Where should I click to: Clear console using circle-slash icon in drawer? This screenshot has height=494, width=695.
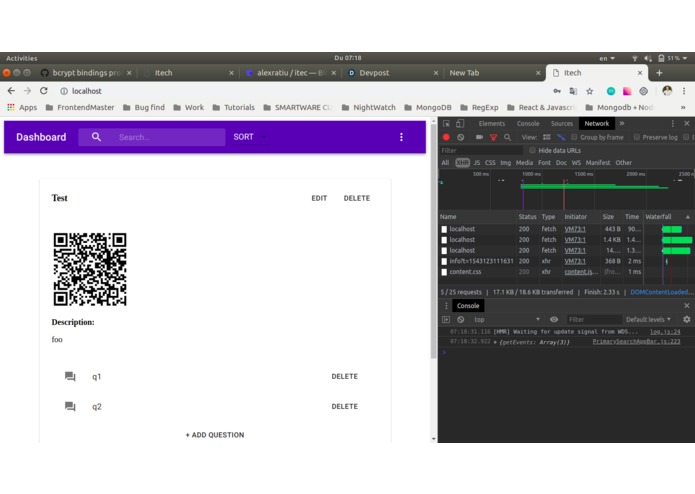coord(461,319)
